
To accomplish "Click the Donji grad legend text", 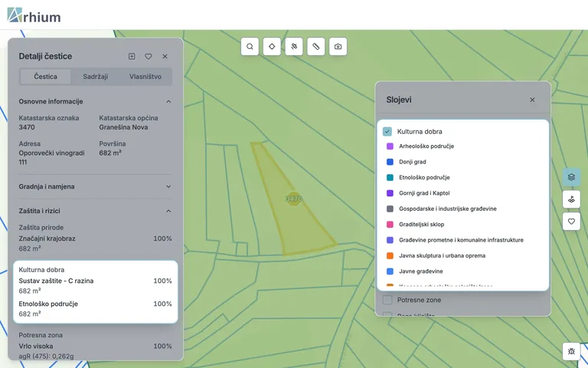I will coord(413,162).
